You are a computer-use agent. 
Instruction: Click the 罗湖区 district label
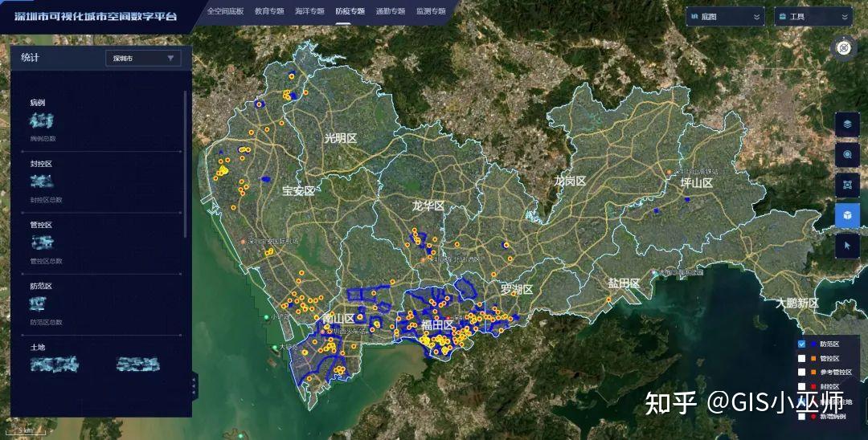click(x=517, y=290)
